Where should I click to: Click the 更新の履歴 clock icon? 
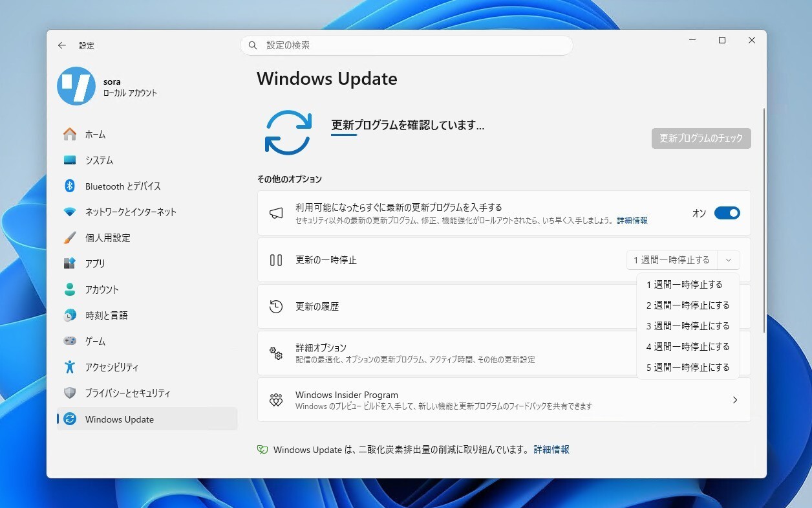pos(276,307)
